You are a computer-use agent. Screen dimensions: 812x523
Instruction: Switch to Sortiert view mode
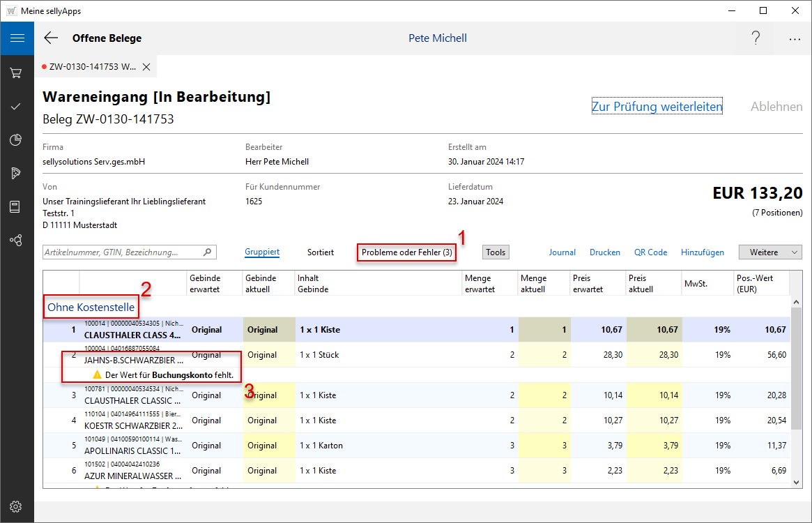tap(320, 252)
